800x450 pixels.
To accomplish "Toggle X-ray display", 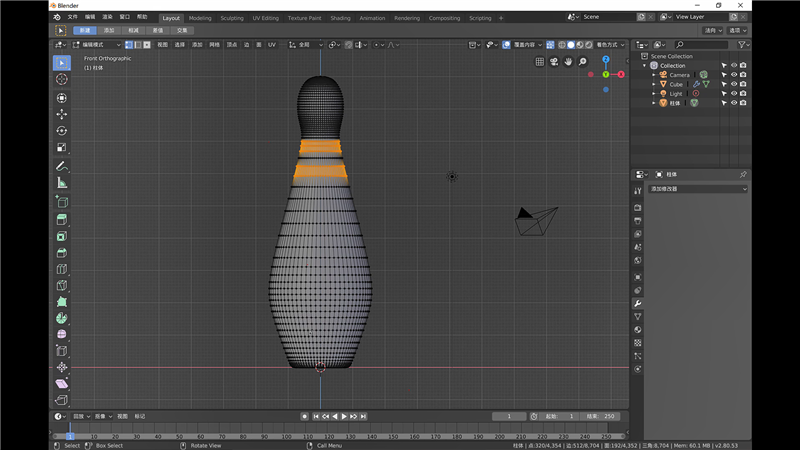I will 550,45.
